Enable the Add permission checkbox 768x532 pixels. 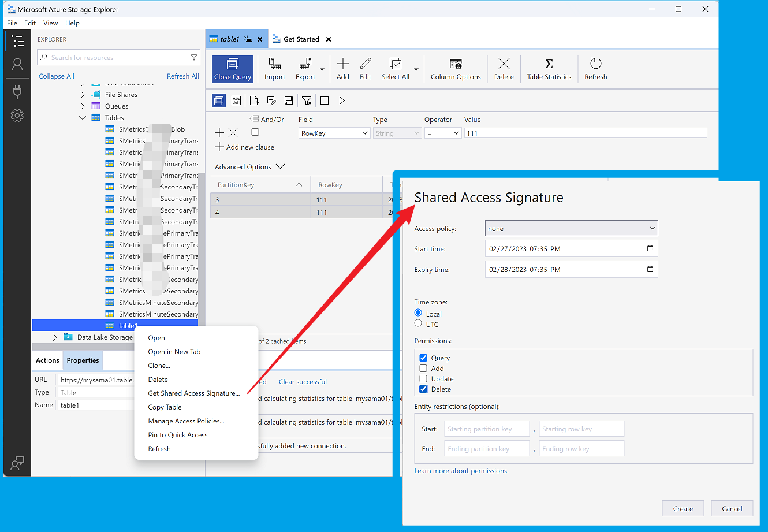click(423, 369)
